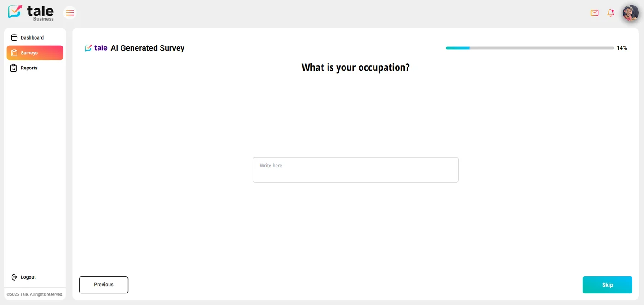This screenshot has height=305, width=644.
Task: Select the Dashboard sidebar icon
Action: 14,37
